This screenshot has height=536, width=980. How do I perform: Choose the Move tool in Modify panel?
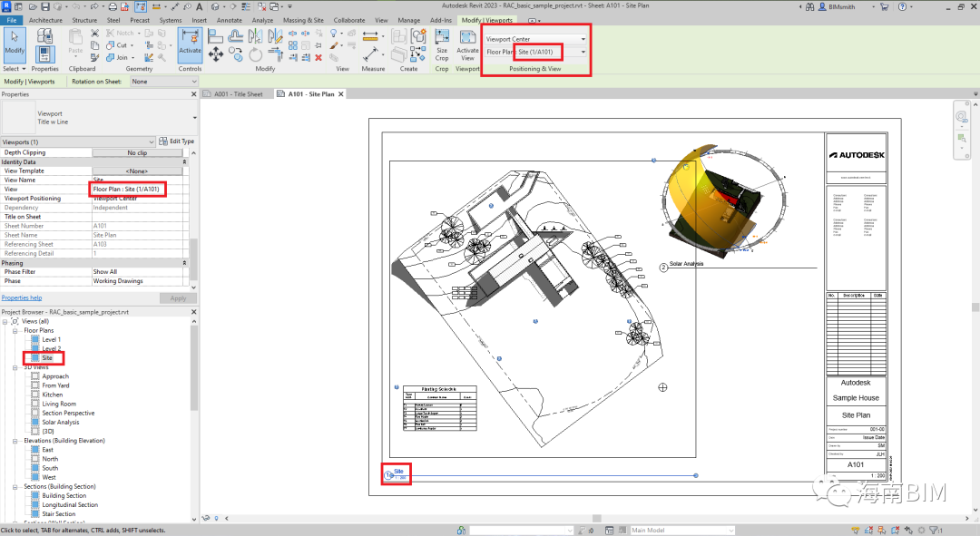216,55
